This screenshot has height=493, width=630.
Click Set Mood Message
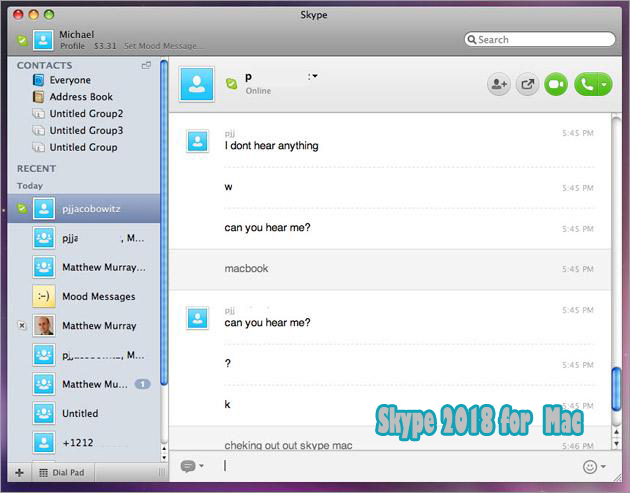[x=160, y=46]
